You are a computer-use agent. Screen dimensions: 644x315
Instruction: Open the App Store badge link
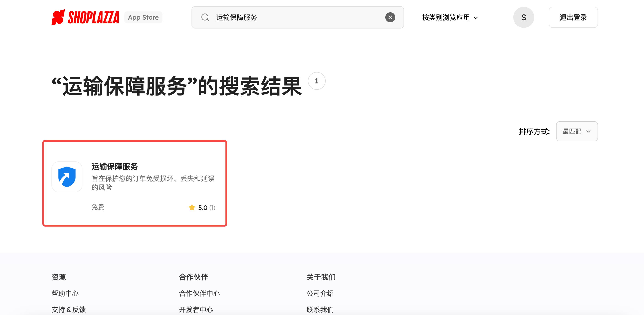[143, 17]
